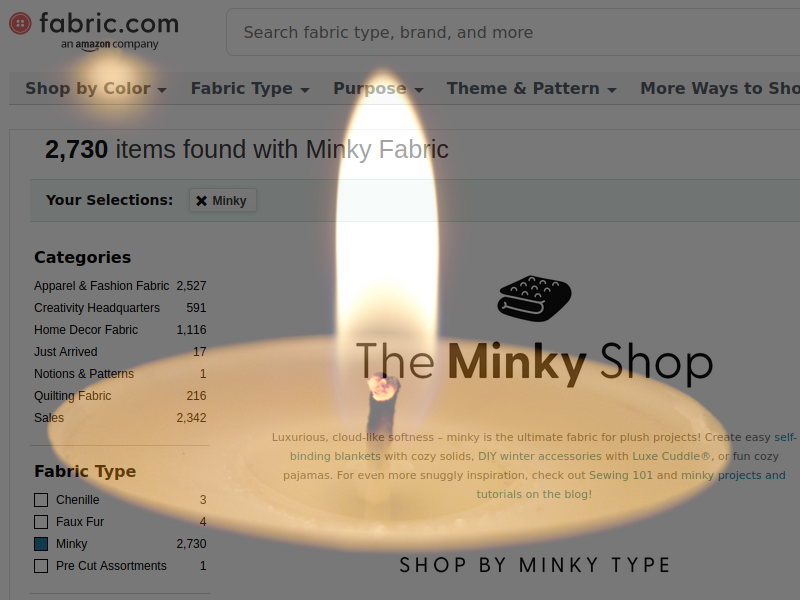Click into the fabric search field
Image resolution: width=800 pixels, height=600 pixels.
point(513,32)
